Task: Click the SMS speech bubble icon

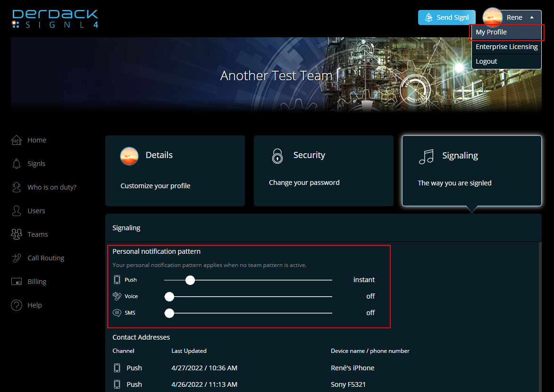Action: (x=117, y=313)
